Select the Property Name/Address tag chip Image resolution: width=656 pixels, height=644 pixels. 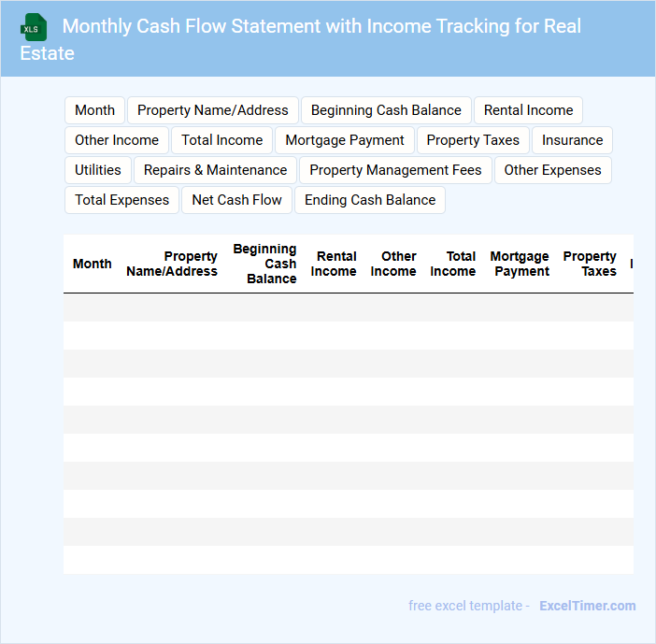tap(212, 110)
